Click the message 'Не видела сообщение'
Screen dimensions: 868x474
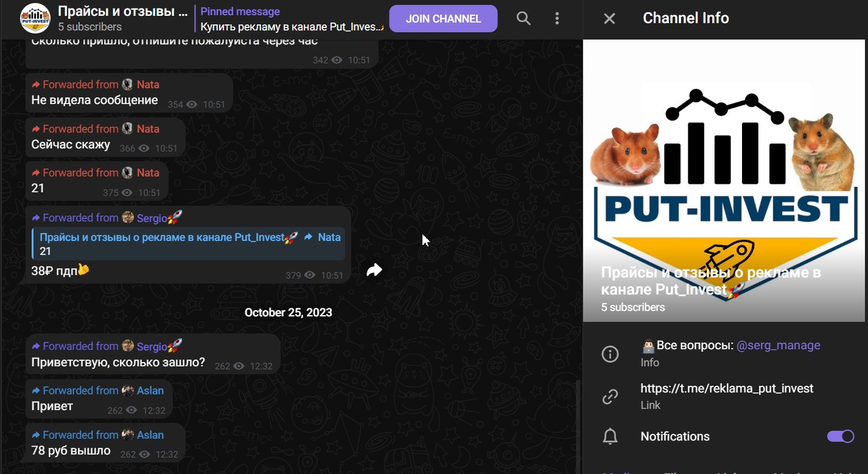[94, 100]
